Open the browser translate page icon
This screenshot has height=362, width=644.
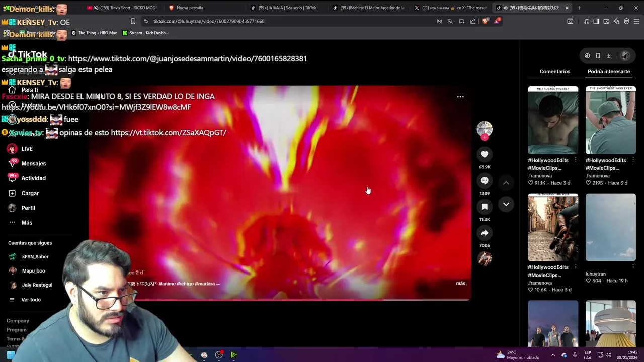click(x=450, y=21)
